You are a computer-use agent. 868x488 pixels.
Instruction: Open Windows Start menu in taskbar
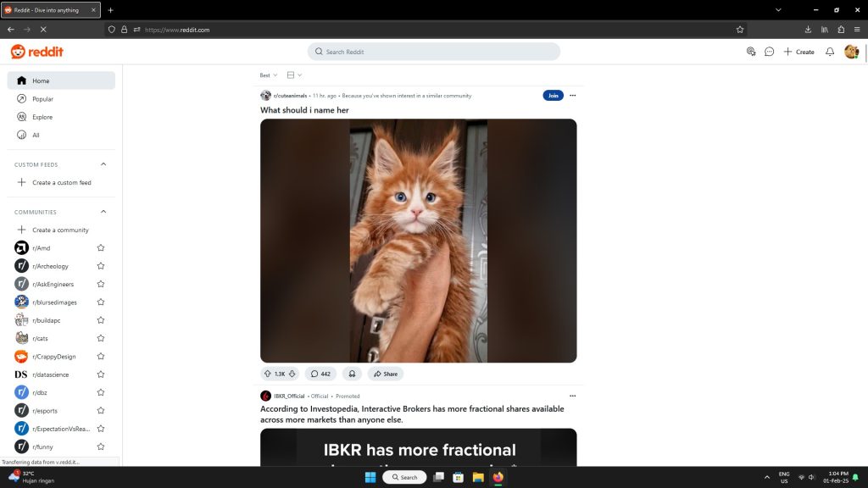(370, 477)
